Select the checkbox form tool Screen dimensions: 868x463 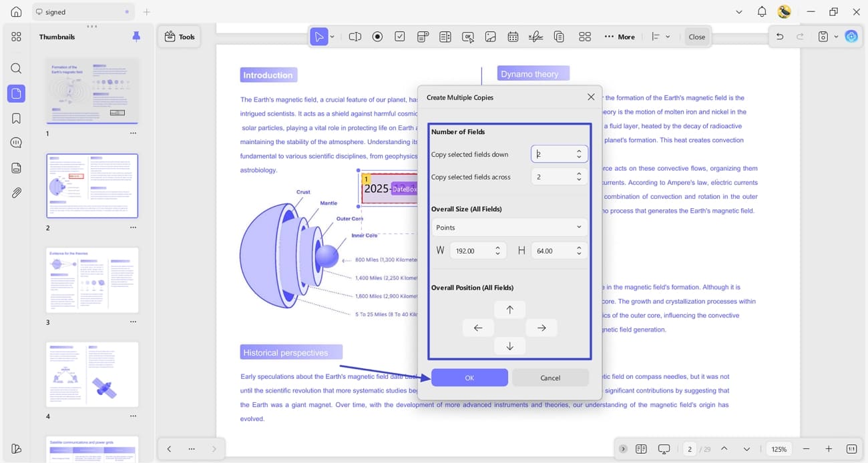point(400,37)
